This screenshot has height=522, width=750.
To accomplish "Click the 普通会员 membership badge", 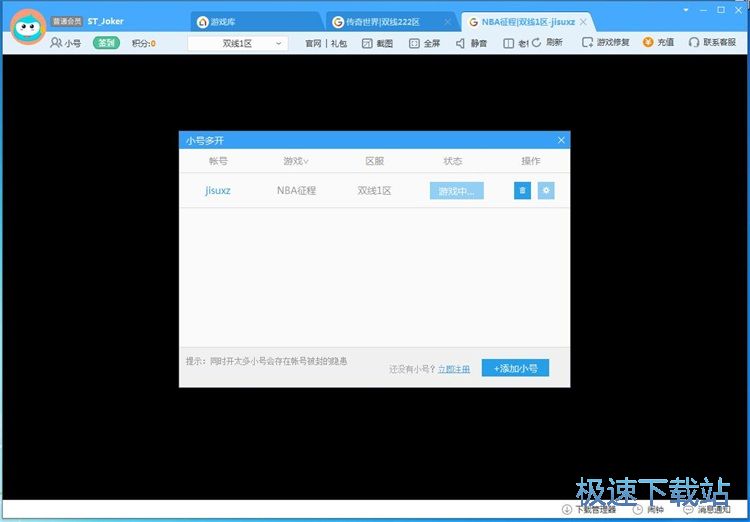I will (x=67, y=21).
